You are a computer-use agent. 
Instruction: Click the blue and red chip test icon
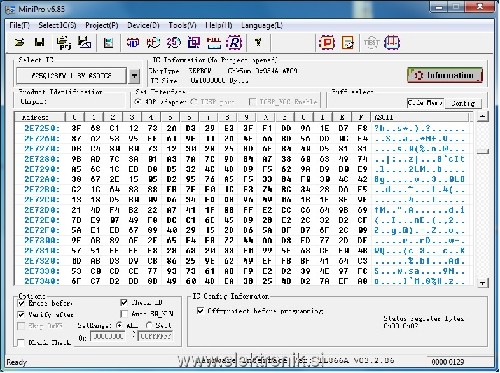[x=392, y=43]
